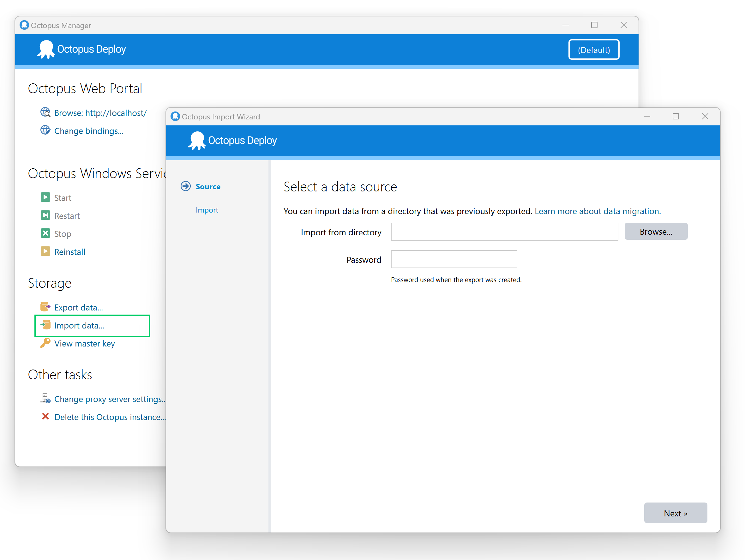745x560 pixels.
Task: Focus the Import from directory field
Action: (504, 232)
